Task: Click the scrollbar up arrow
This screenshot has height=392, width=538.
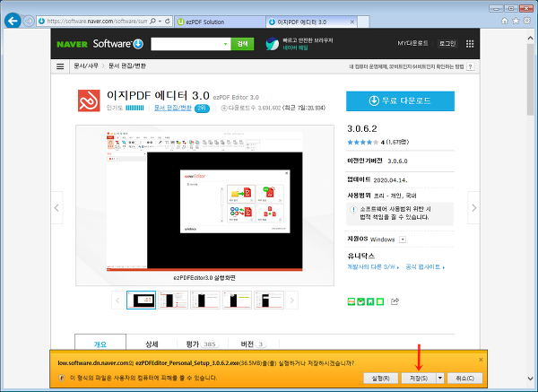Action: click(531, 38)
